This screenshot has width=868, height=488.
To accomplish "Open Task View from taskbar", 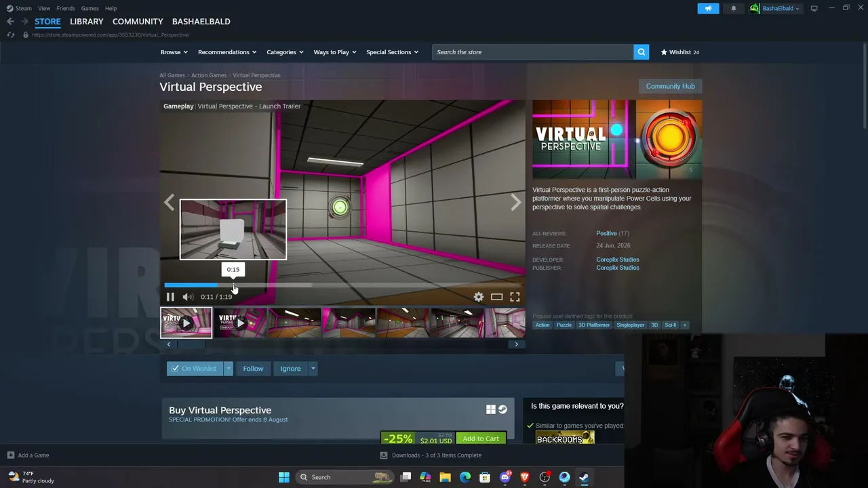I will (406, 477).
